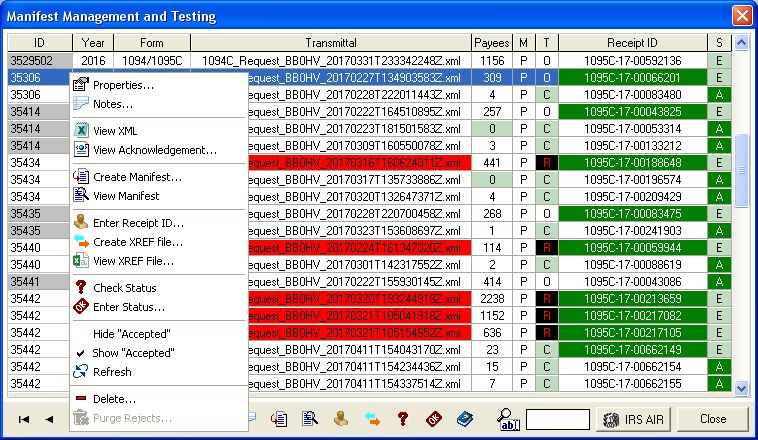Click the Create XREF arrows icon in bottom toolbar
The width and height of the screenshot is (758, 440).
372,419
